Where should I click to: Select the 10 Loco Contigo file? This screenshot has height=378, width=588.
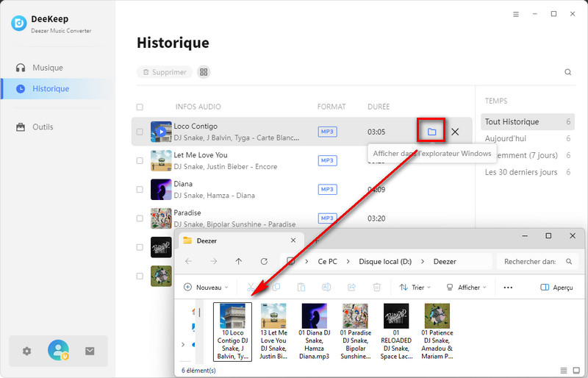click(232, 332)
